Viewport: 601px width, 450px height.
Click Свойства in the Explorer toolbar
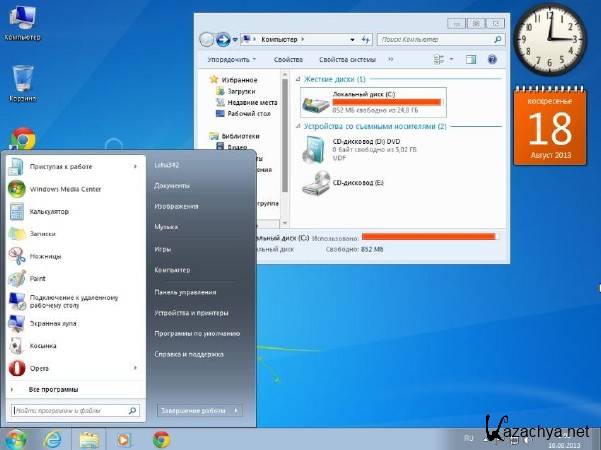[x=288, y=59]
